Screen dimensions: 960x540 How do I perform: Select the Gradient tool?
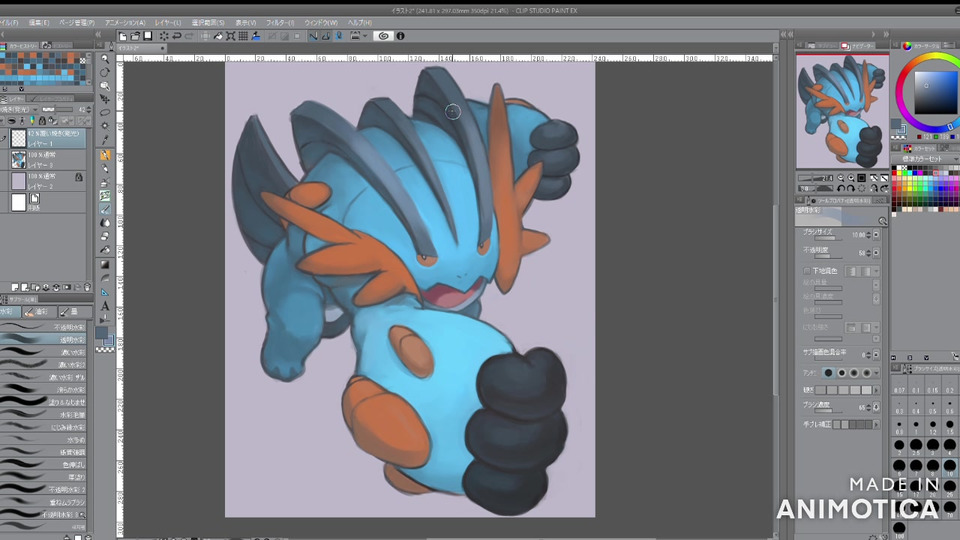[105, 264]
